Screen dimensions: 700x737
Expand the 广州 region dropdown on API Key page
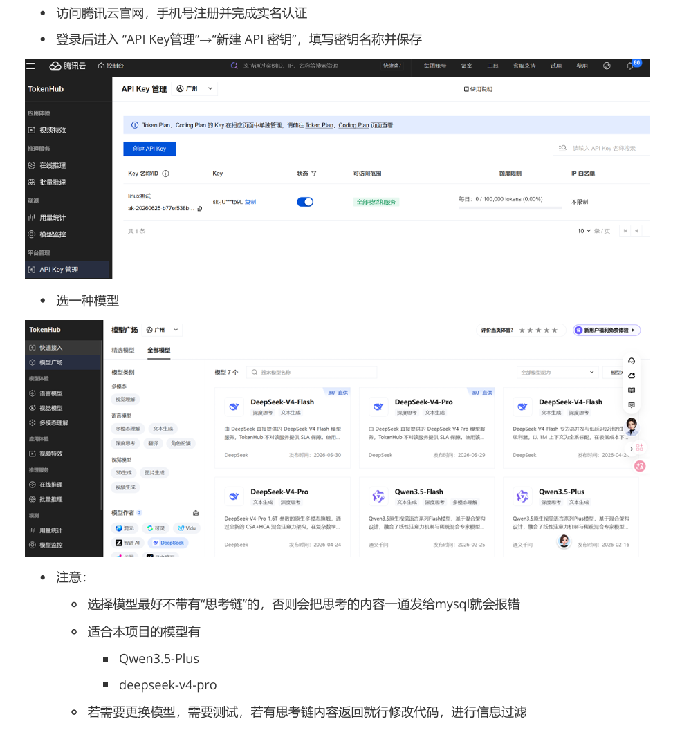tap(194, 88)
